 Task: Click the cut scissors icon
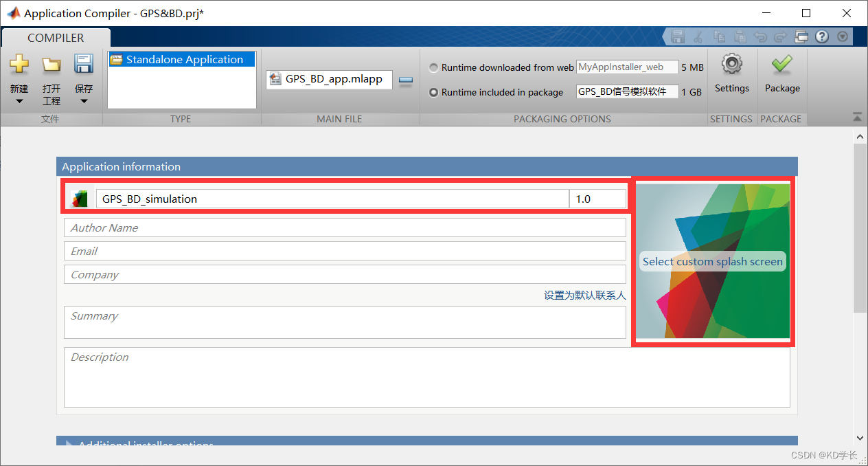(x=698, y=37)
